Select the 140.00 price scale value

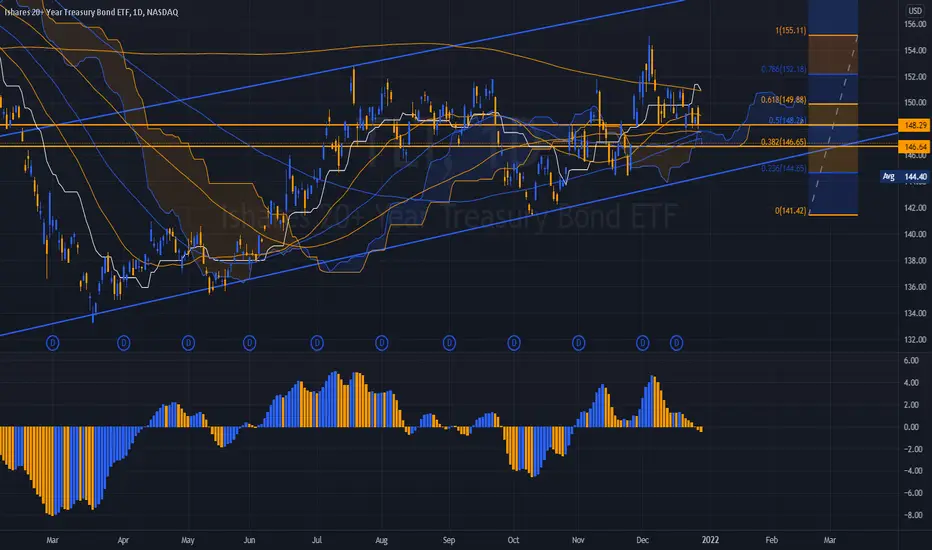915,234
